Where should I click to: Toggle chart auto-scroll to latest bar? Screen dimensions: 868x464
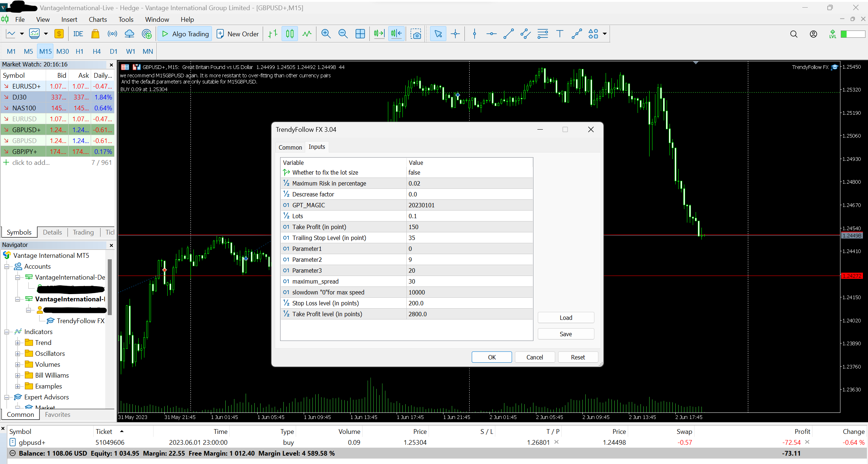tap(379, 34)
